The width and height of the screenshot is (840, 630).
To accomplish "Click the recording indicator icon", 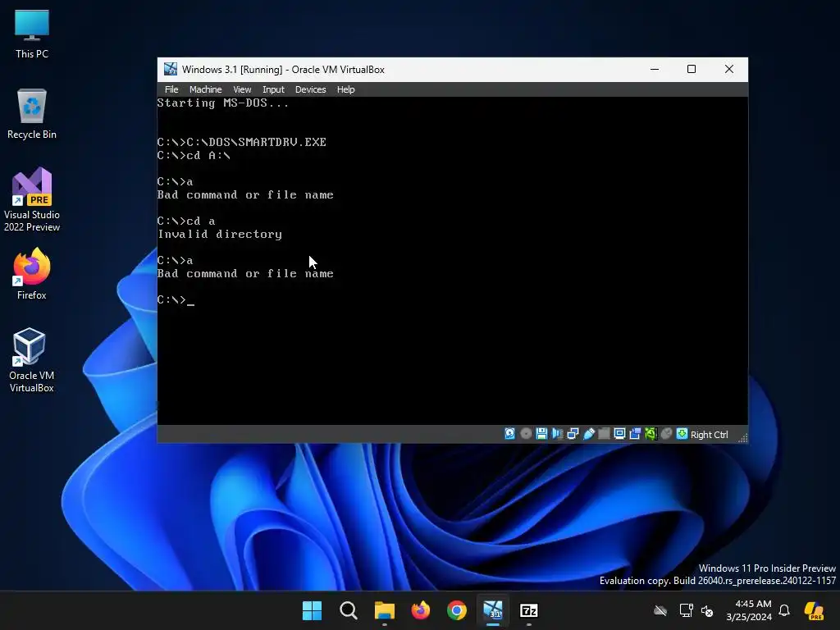I will [x=636, y=434].
